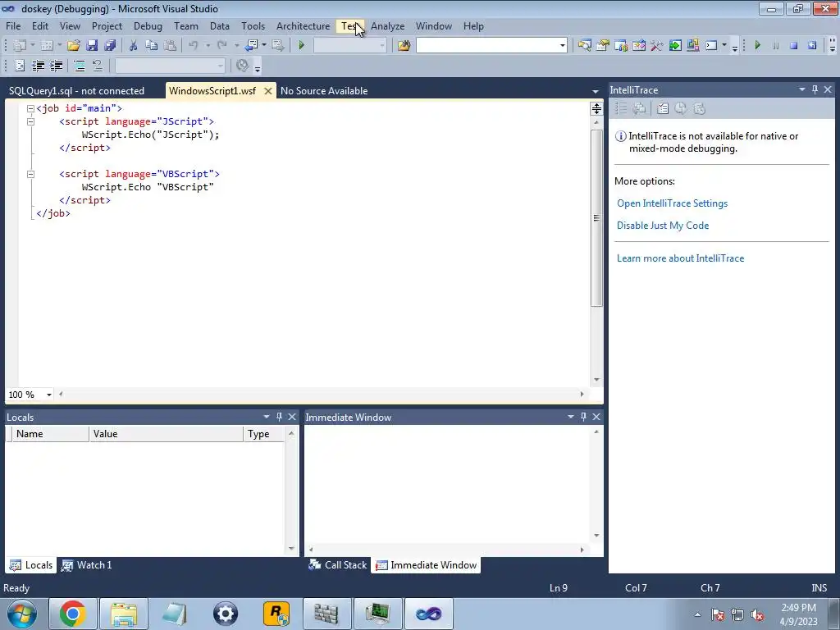Collapse the VBScript script block
This screenshot has height=630, width=840.
click(x=30, y=174)
